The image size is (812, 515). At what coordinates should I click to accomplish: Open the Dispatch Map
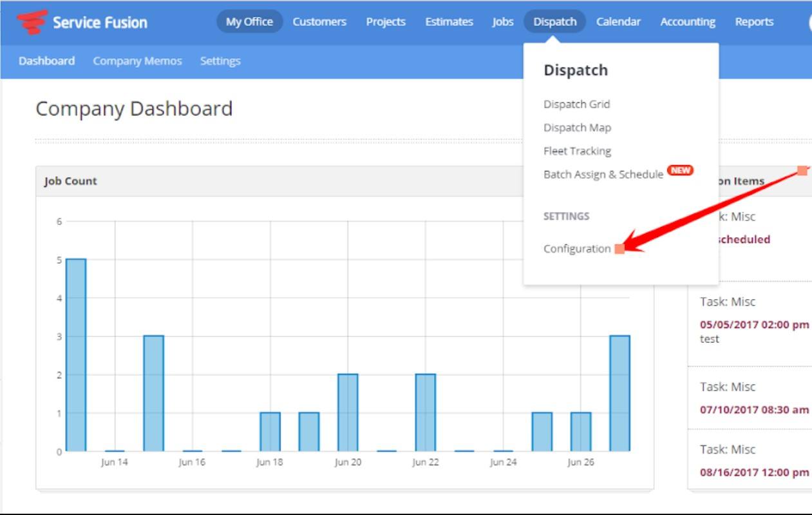576,127
